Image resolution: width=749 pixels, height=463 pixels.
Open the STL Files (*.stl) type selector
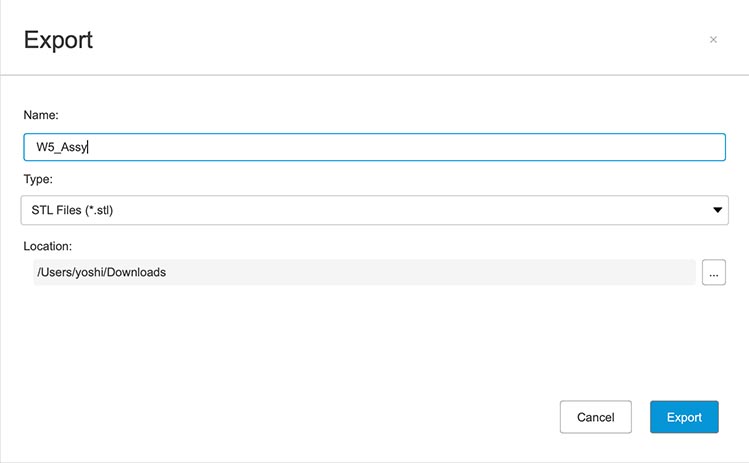click(374, 210)
